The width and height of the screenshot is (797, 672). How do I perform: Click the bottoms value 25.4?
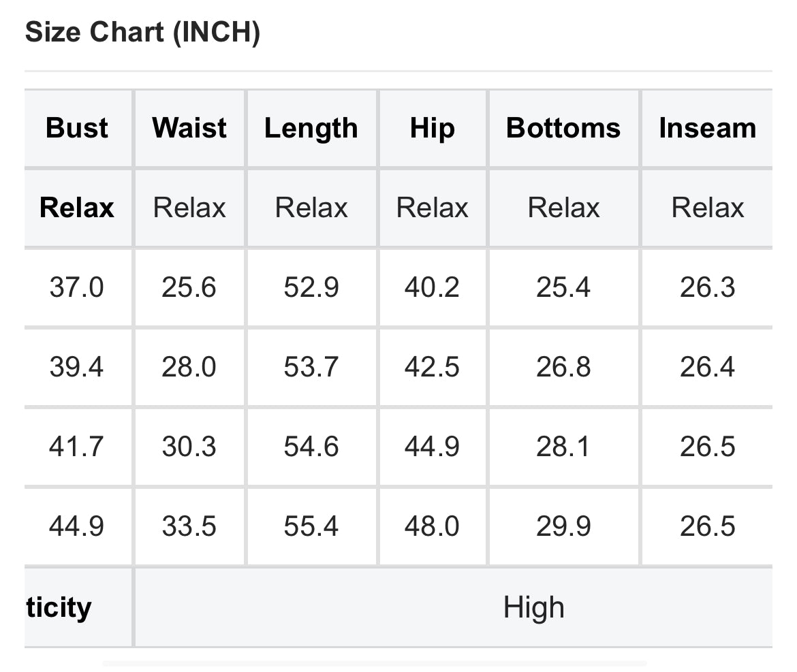(x=563, y=287)
